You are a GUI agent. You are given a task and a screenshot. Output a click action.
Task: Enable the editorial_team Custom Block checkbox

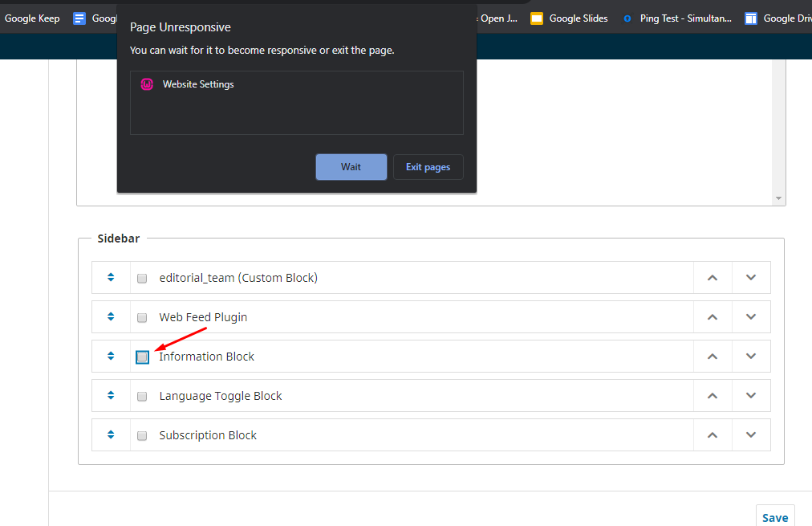(x=142, y=279)
